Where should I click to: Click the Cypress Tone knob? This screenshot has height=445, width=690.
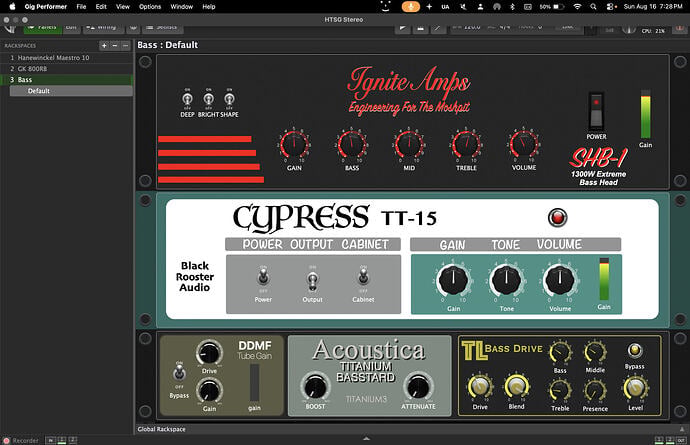(506, 280)
